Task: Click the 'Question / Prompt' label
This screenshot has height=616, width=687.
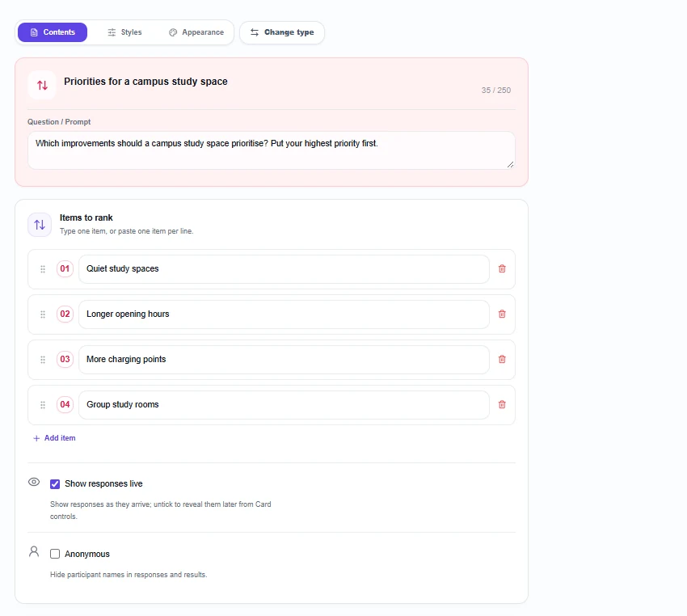Action: (x=59, y=122)
